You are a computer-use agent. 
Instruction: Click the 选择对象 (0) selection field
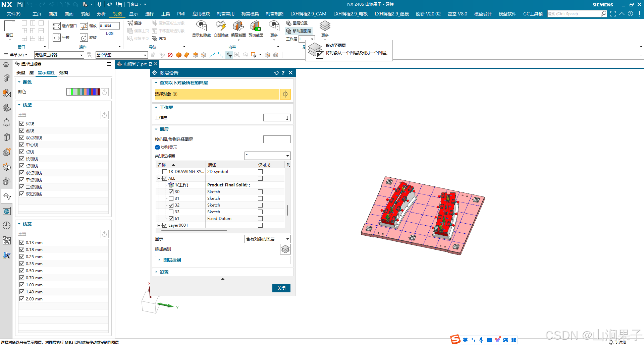(217, 94)
